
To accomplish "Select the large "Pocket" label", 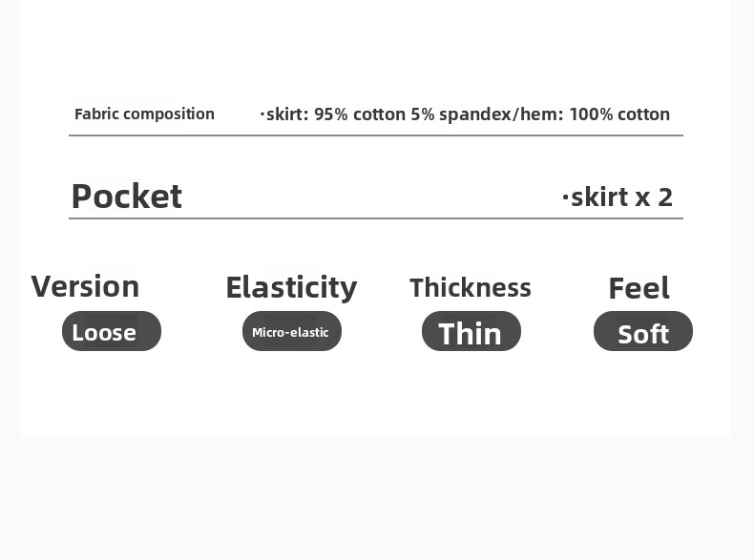I will click(126, 196).
